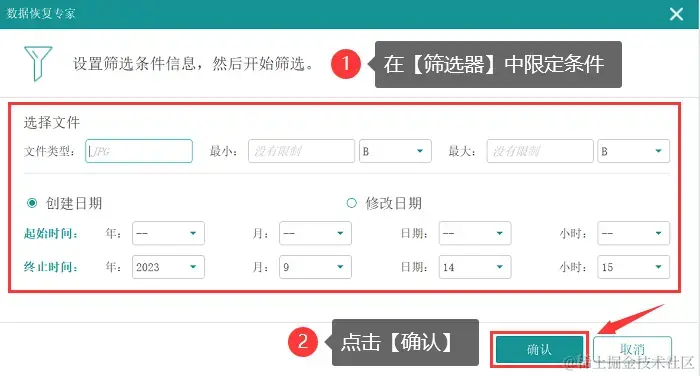Select the 创建日期 radio button
Screen dimensions: 700x376
[x=32, y=203]
